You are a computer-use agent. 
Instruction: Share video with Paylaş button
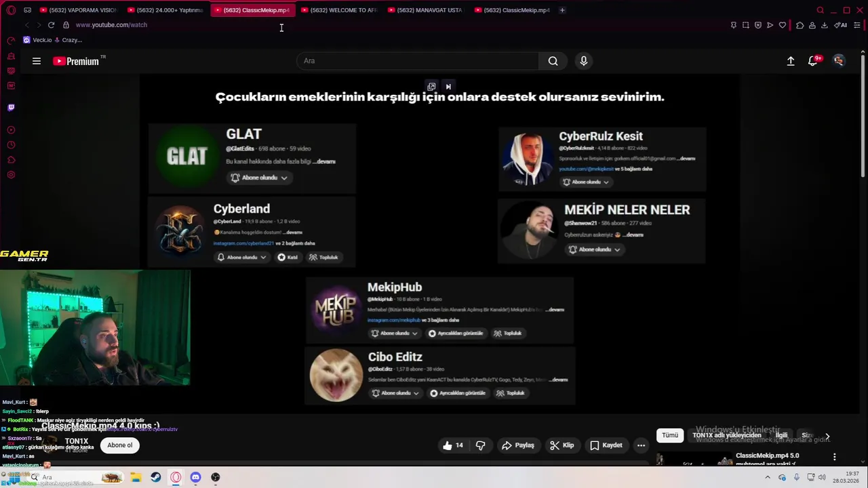(518, 445)
